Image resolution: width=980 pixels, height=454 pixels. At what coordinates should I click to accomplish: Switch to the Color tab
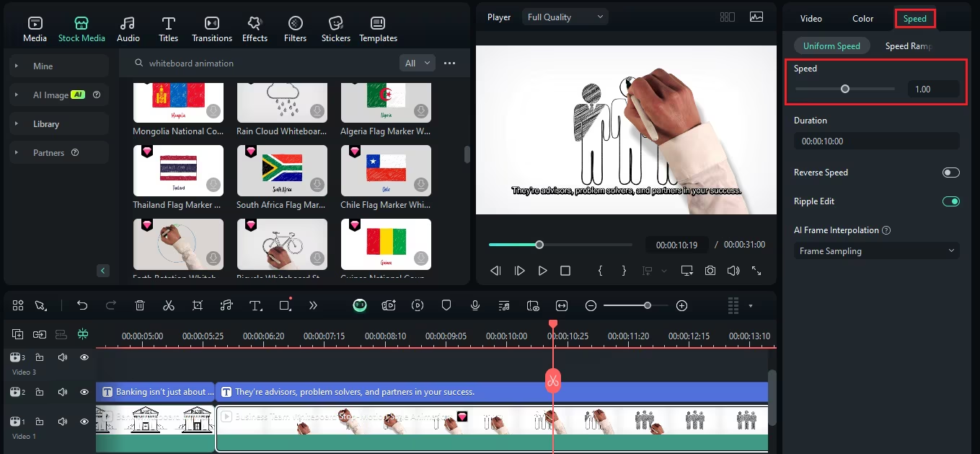point(862,18)
